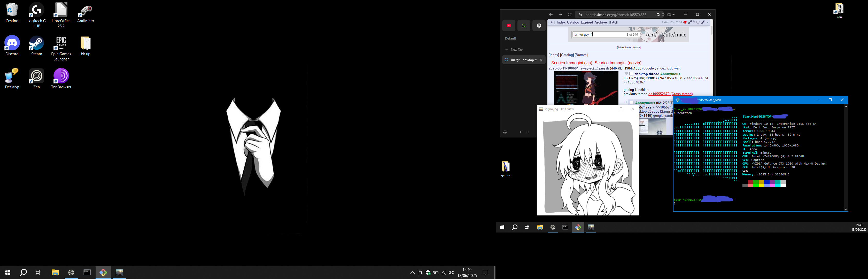Click the lightning bolt icon in 4chan header
The height and width of the screenshot is (279, 868).
click(694, 22)
